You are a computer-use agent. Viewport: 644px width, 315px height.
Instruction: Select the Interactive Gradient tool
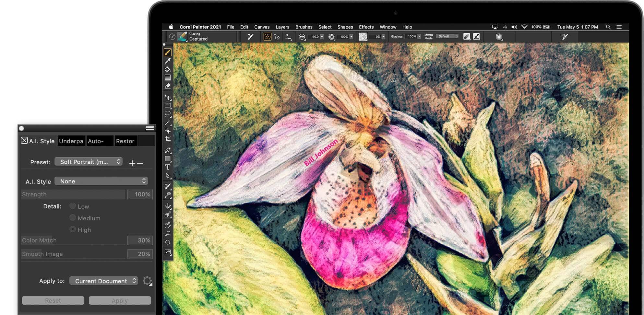pos(168,78)
